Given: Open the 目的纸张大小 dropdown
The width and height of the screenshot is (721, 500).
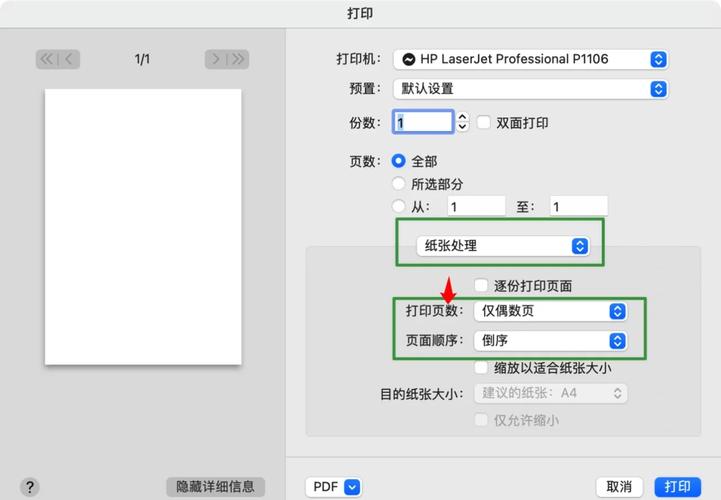Looking at the screenshot, I should [x=550, y=393].
